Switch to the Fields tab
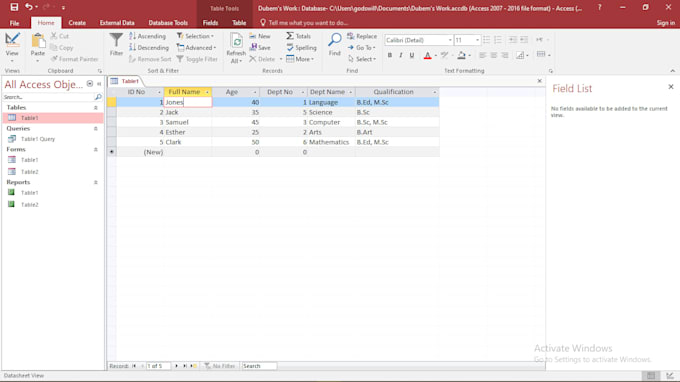 [210, 23]
